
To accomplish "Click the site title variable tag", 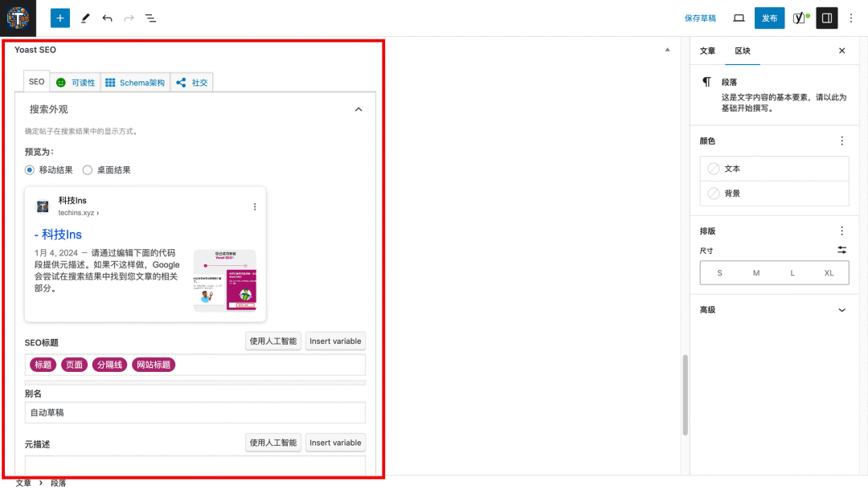I will tap(154, 365).
